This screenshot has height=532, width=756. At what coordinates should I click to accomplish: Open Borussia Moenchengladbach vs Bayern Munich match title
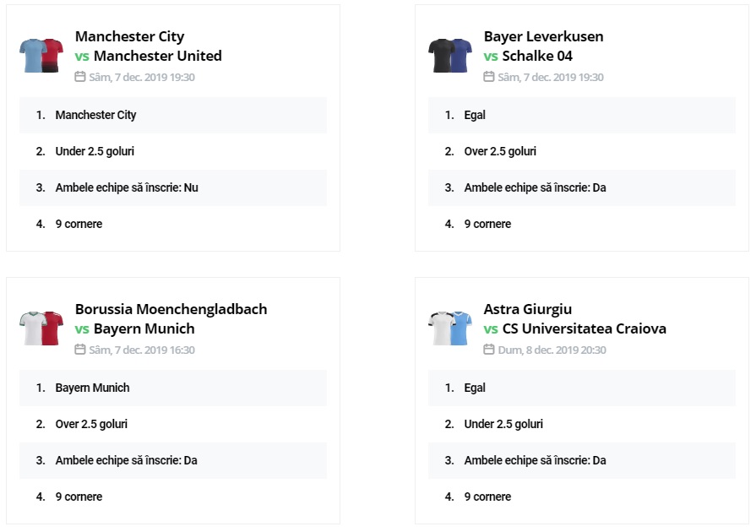[x=171, y=319]
